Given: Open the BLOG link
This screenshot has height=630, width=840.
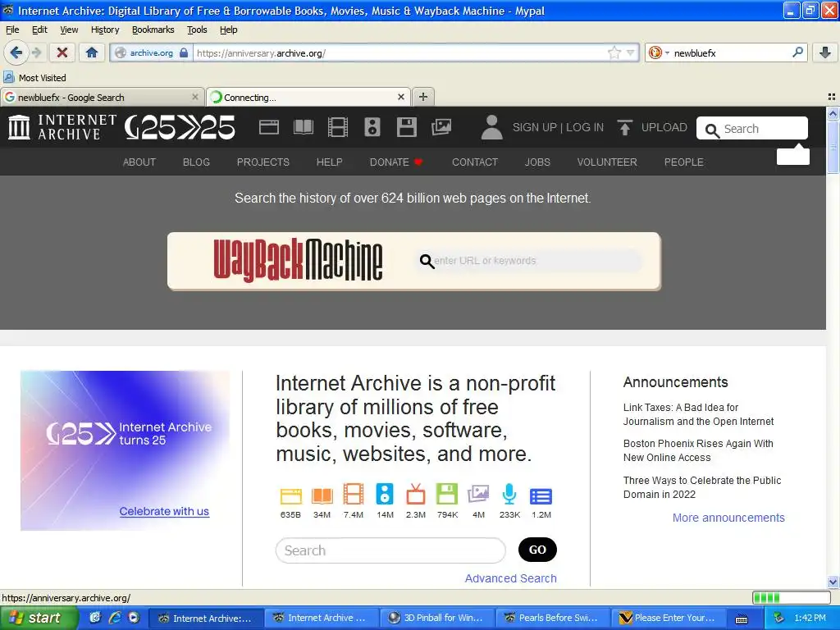Looking at the screenshot, I should (x=196, y=162).
